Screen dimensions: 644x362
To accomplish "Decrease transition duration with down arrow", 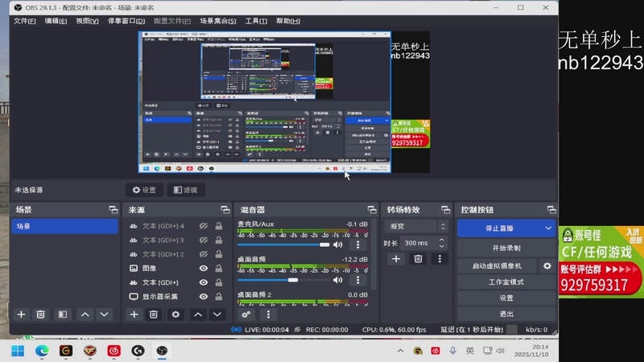I will (x=441, y=246).
